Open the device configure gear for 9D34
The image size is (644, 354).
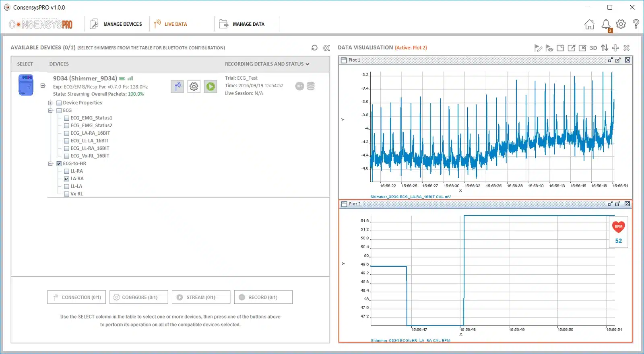tap(194, 86)
